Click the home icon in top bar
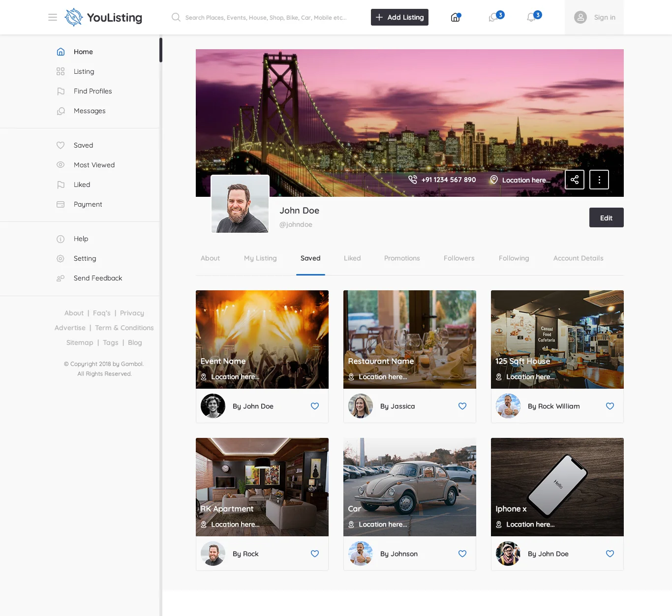Image resolution: width=672 pixels, height=616 pixels. pyautogui.click(x=456, y=17)
